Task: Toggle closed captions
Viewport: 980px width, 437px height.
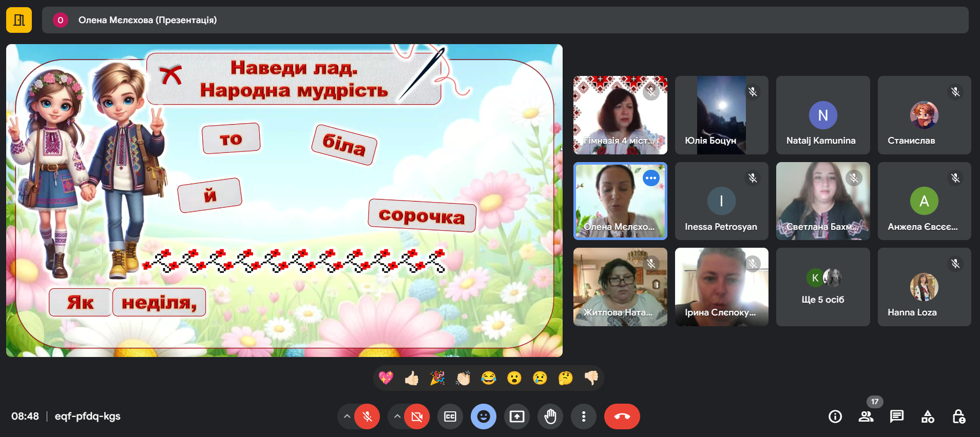Action: [x=450, y=416]
